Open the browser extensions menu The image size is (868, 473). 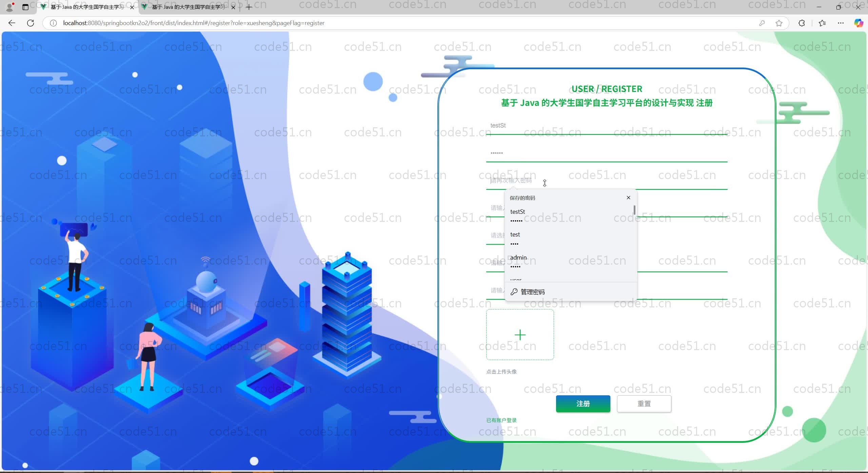point(802,23)
